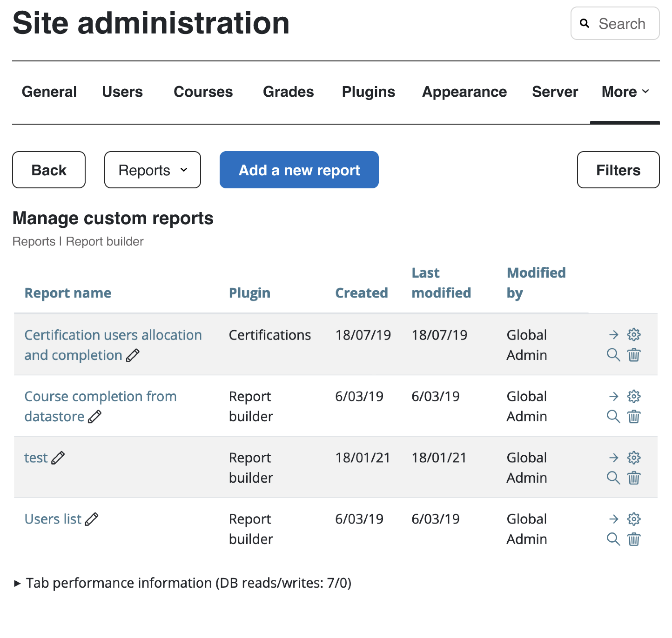Open the Filters panel button

point(618,170)
